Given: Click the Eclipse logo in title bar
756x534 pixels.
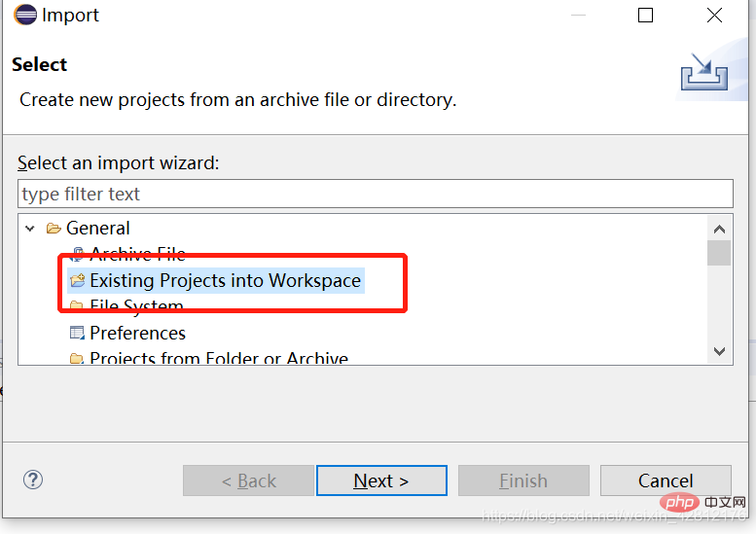Looking at the screenshot, I should pyautogui.click(x=25, y=15).
